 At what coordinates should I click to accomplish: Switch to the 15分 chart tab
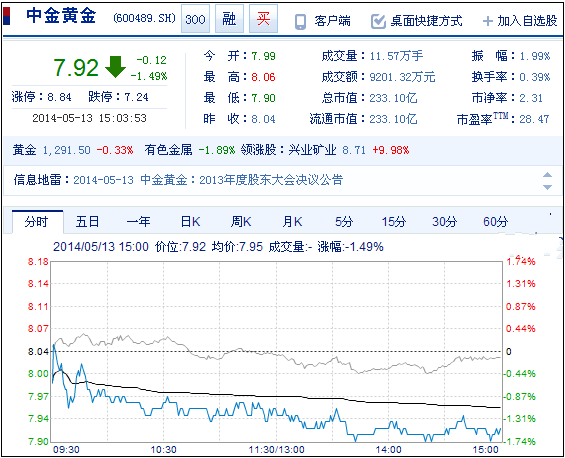pyautogui.click(x=394, y=222)
